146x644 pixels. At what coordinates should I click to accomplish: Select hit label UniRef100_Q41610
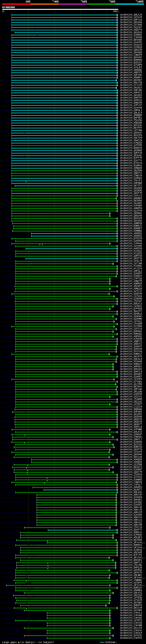(131, 87)
